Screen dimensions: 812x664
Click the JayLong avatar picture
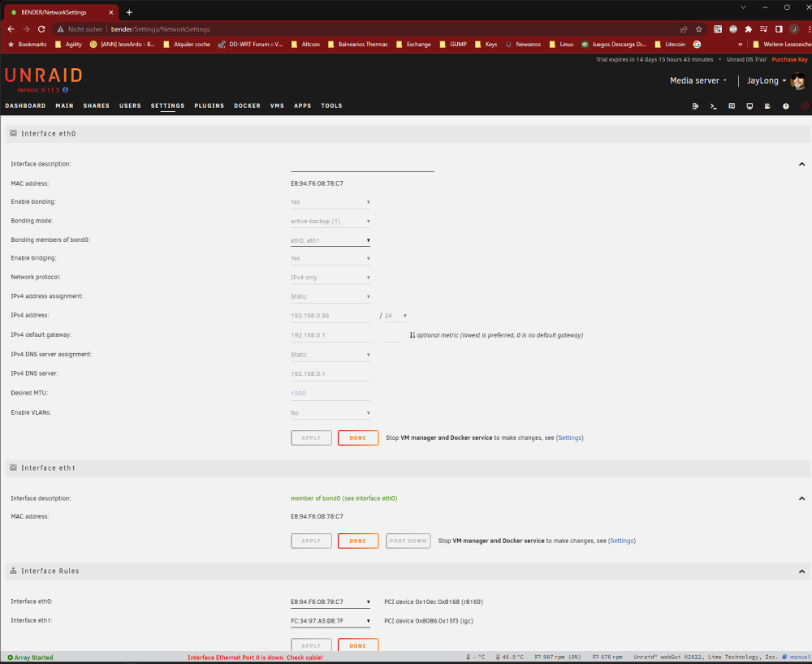pos(798,80)
